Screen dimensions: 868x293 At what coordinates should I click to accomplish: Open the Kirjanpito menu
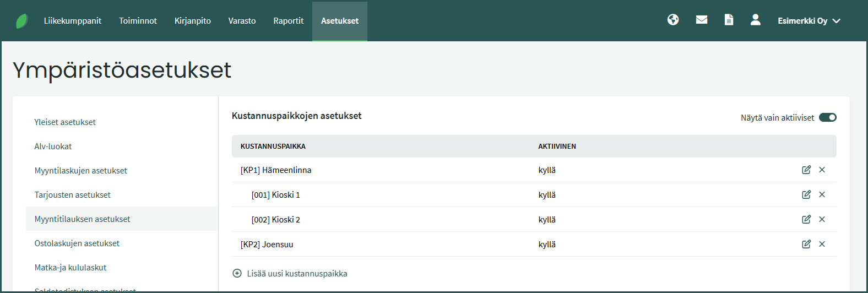click(x=192, y=21)
